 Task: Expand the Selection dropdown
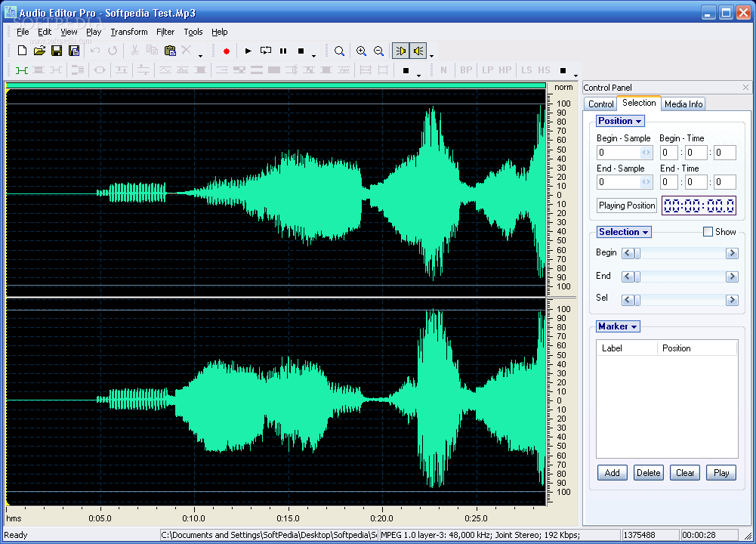coord(624,231)
